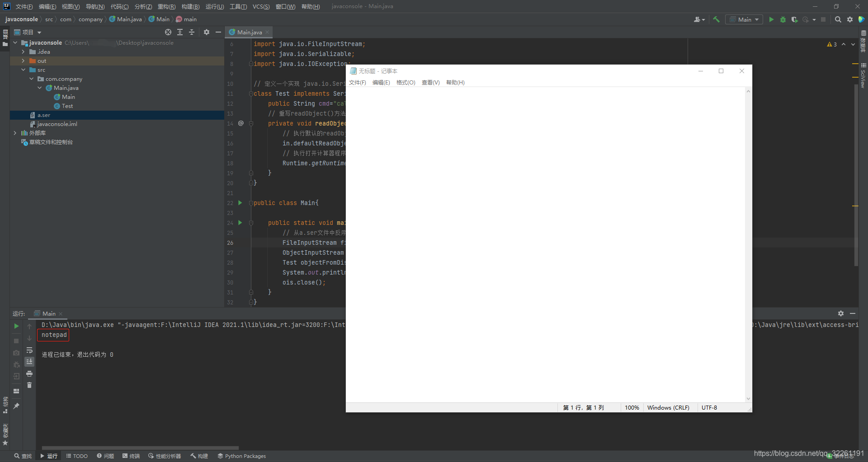Image resolution: width=868 pixels, height=462 pixels.
Task: Open IDE settings via the toolbar gear icon
Action: (850, 19)
